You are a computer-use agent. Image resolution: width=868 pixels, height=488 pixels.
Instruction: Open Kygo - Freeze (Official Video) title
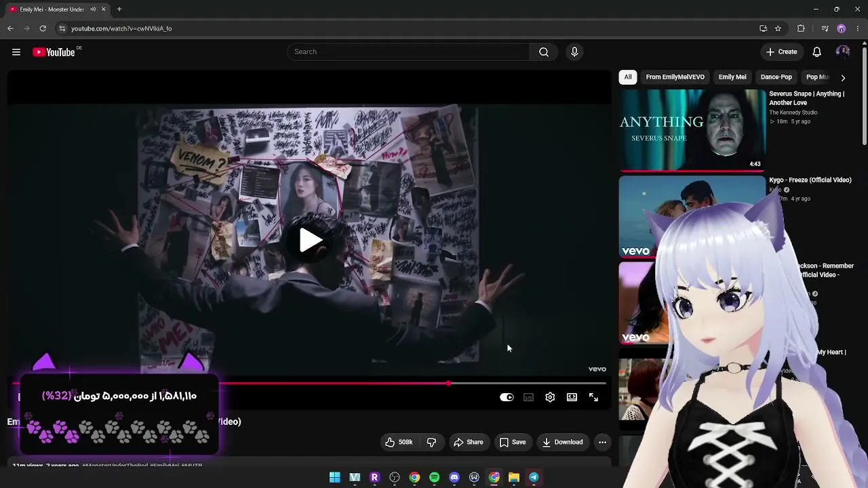tap(810, 180)
